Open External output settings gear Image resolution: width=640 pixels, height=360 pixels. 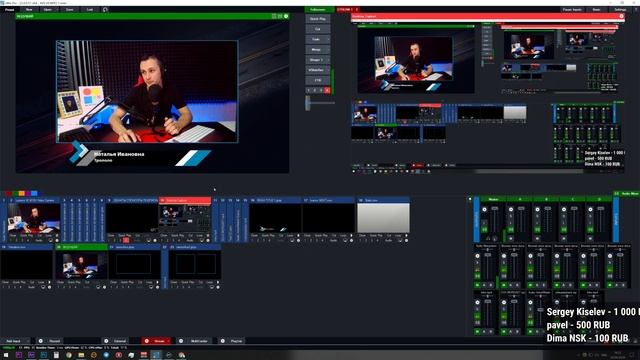coord(106,341)
